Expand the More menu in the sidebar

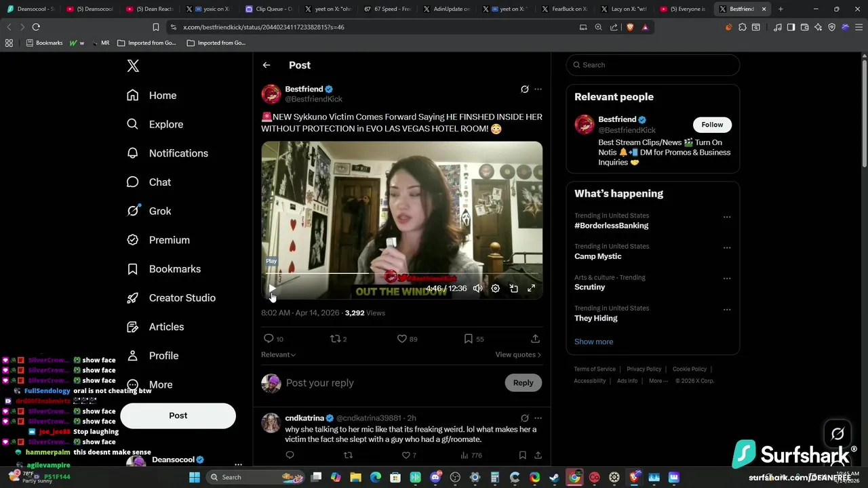point(150,384)
